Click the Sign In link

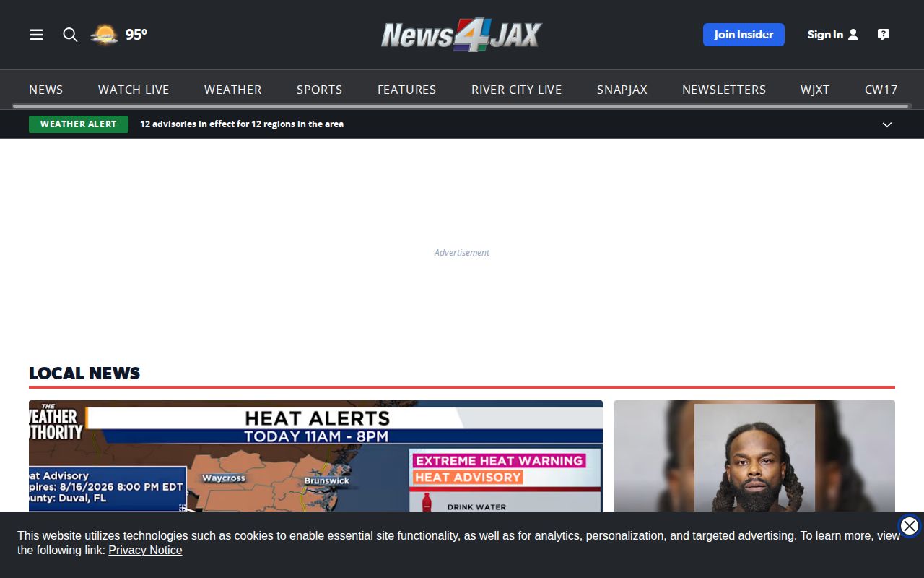[x=825, y=35]
